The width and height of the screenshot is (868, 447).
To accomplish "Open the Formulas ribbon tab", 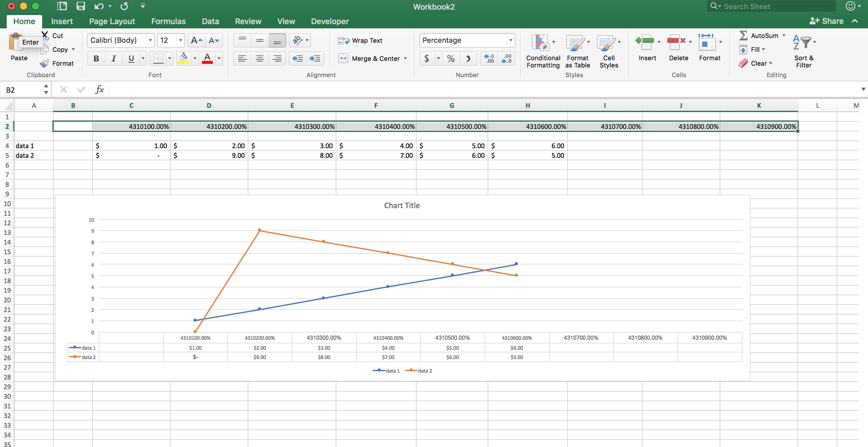I will coord(168,21).
